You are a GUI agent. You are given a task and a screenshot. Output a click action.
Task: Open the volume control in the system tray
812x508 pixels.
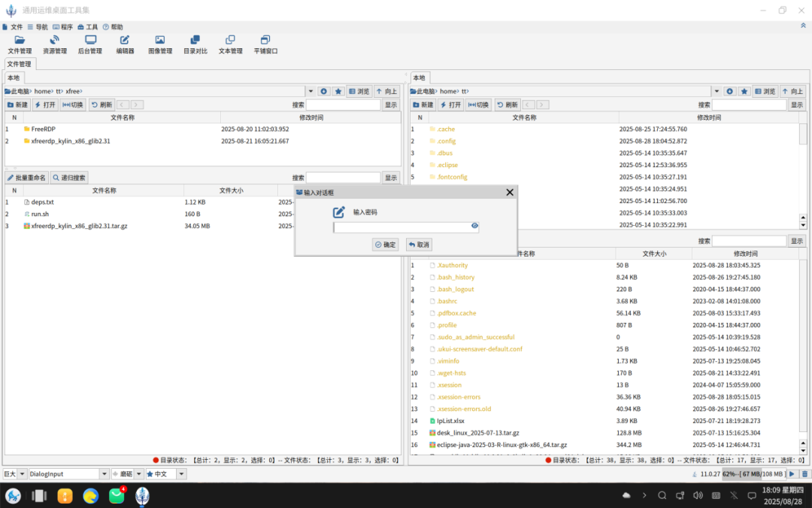tap(698, 495)
